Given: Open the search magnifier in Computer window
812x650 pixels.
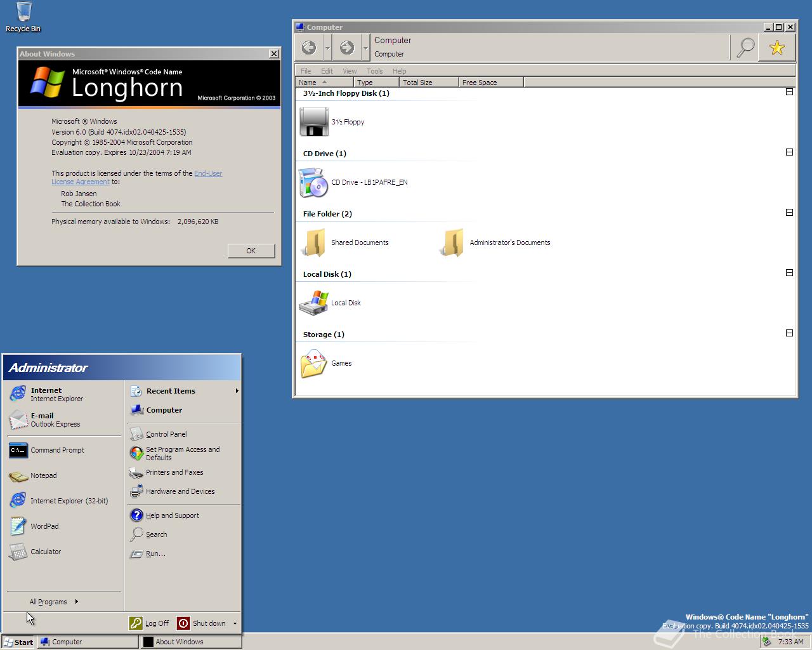Looking at the screenshot, I should tap(745, 48).
